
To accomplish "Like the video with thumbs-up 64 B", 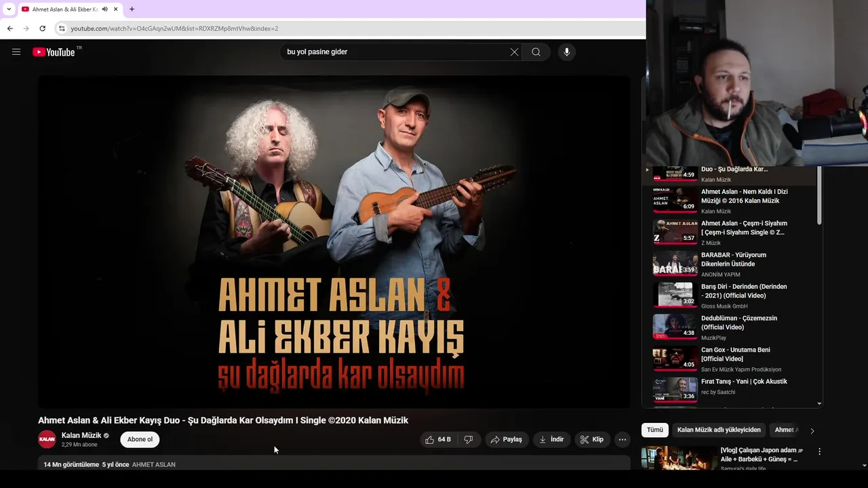I will coord(437,440).
